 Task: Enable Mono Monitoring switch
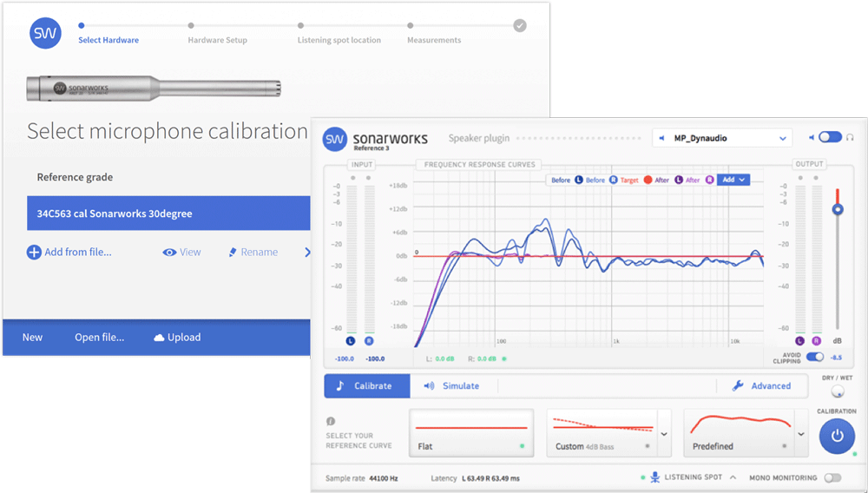coord(832,477)
